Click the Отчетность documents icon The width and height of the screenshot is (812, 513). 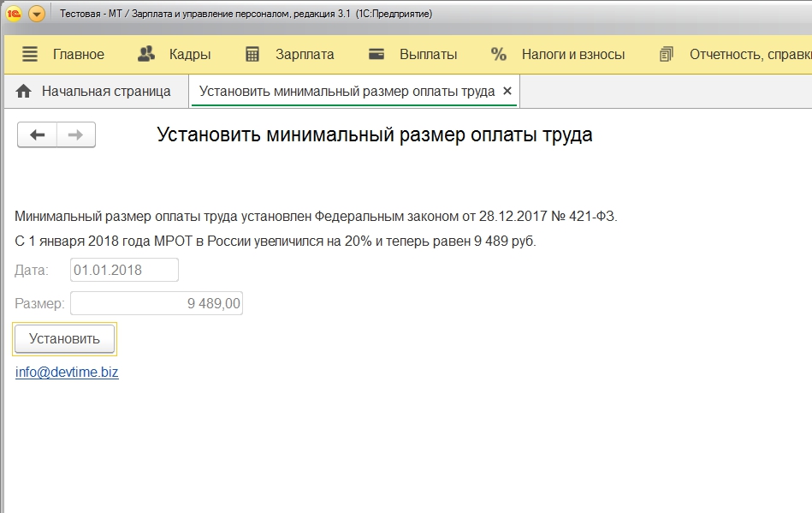pyautogui.click(x=667, y=55)
